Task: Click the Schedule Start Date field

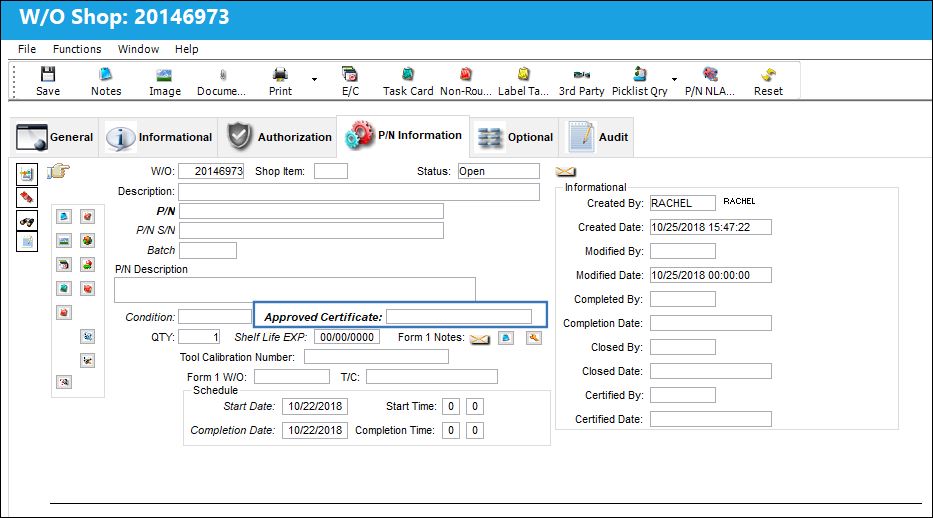Action: pyautogui.click(x=315, y=407)
